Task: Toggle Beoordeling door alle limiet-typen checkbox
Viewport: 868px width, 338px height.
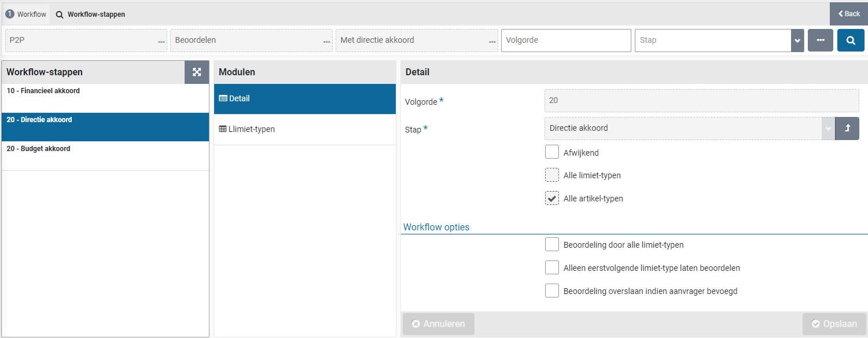Action: (x=552, y=245)
